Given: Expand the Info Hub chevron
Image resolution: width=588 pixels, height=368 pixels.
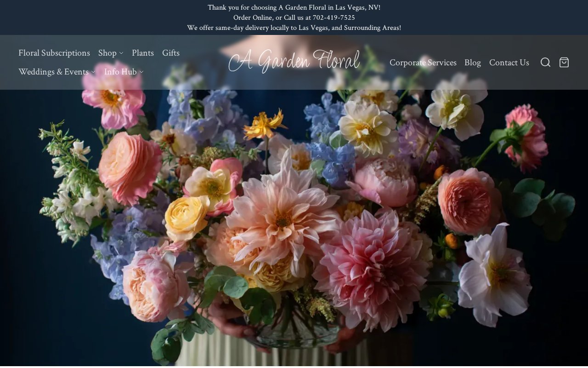Looking at the screenshot, I should (x=141, y=72).
